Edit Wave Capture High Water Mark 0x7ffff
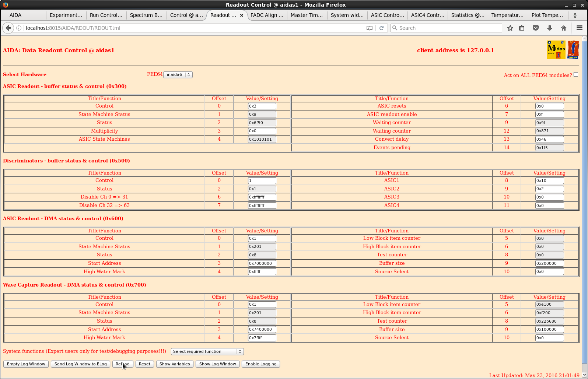 point(262,338)
